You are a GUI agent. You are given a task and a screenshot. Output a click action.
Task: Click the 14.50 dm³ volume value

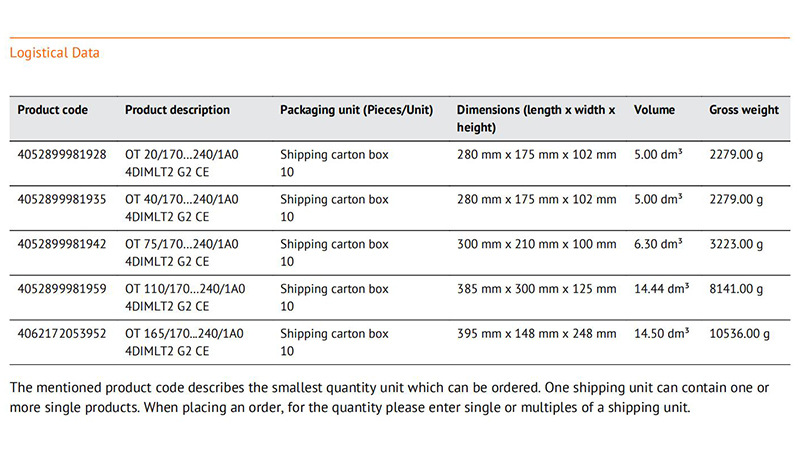tap(662, 334)
